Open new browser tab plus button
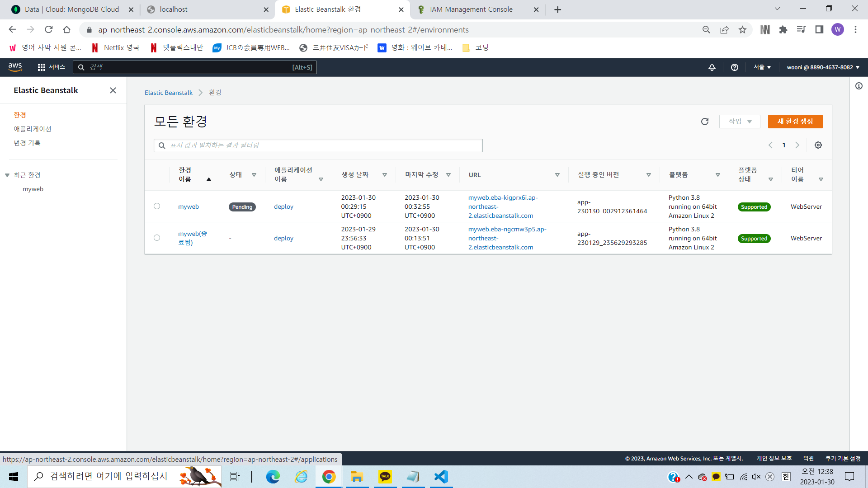868x488 pixels. pos(557,9)
